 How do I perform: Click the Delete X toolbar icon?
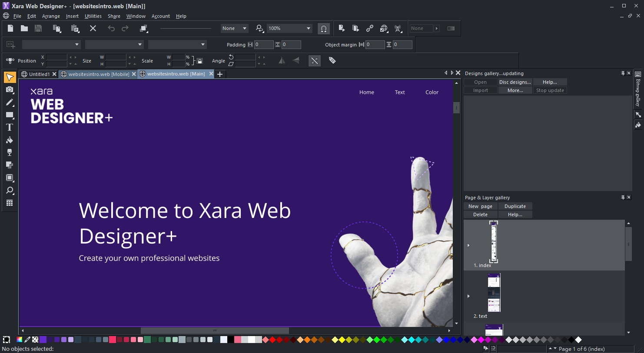click(93, 28)
